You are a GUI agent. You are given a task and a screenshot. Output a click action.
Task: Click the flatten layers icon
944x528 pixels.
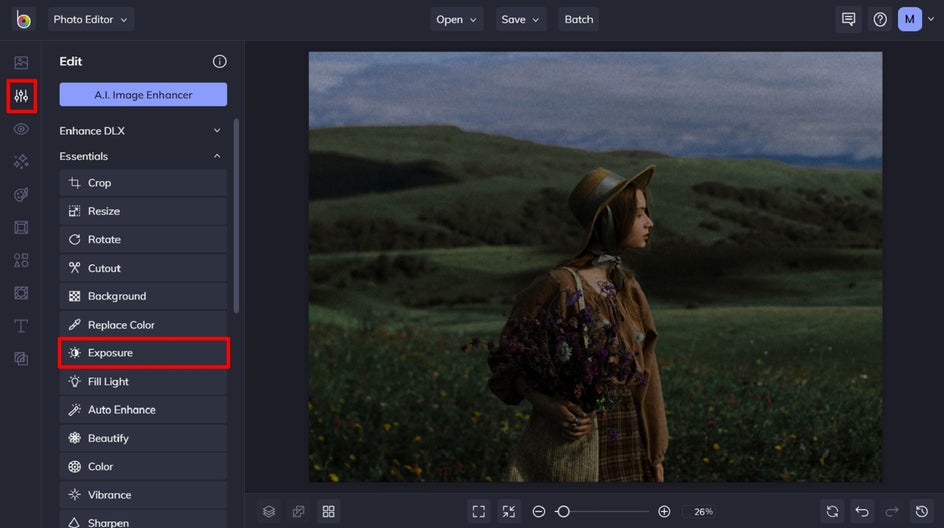tap(299, 511)
